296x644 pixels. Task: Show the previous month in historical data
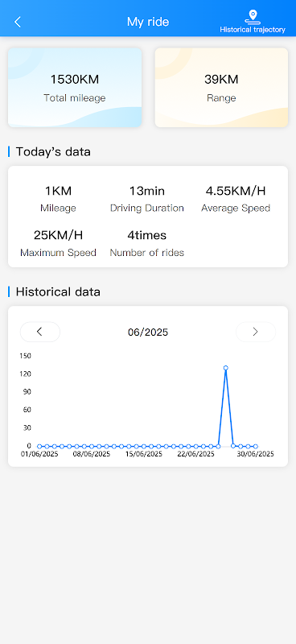click(40, 332)
